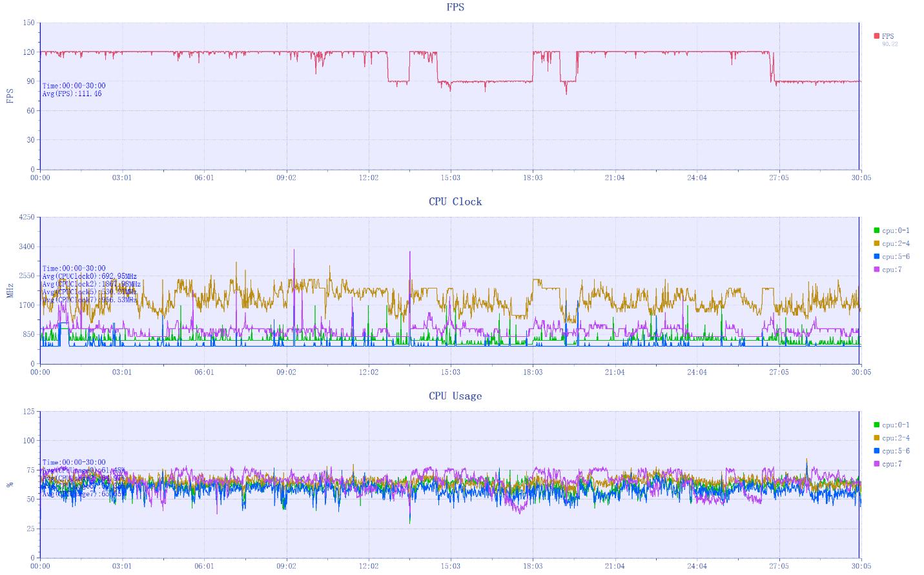The image size is (924, 575).
Task: Click 12:02 time label under CPU Clock chart
Action: pos(369,372)
